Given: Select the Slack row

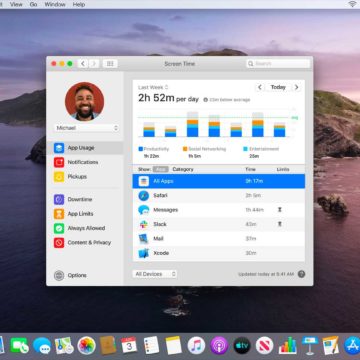Looking at the screenshot, I should coord(219,224).
